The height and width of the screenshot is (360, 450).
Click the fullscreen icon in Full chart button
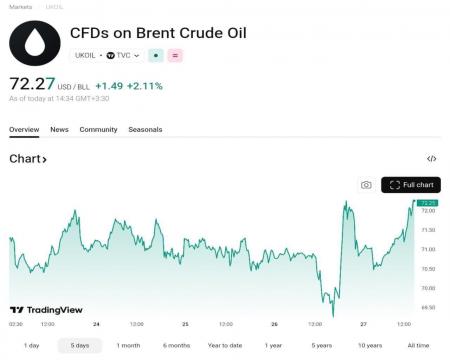(x=395, y=185)
